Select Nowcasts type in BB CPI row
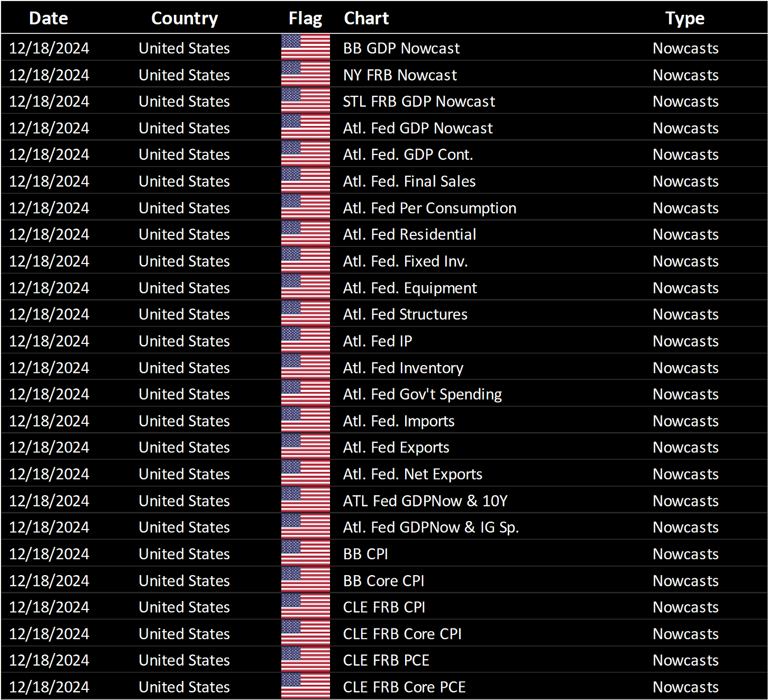Viewport: 770px width, 700px height. (685, 554)
